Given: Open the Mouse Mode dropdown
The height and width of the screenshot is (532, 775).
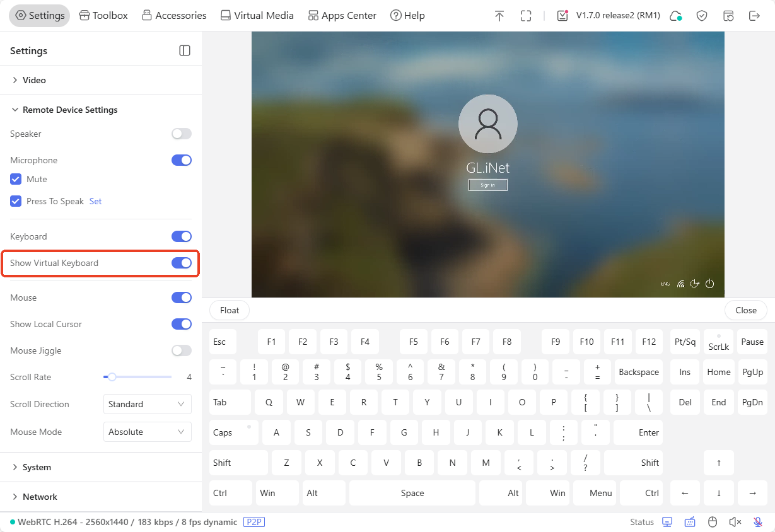Looking at the screenshot, I should coord(147,432).
